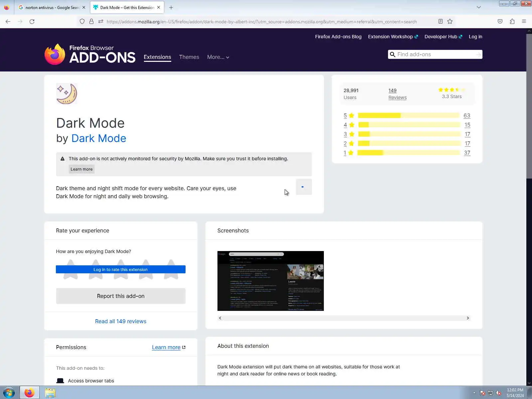Open Read all 149 reviews
The width and height of the screenshot is (532, 399).
121,321
